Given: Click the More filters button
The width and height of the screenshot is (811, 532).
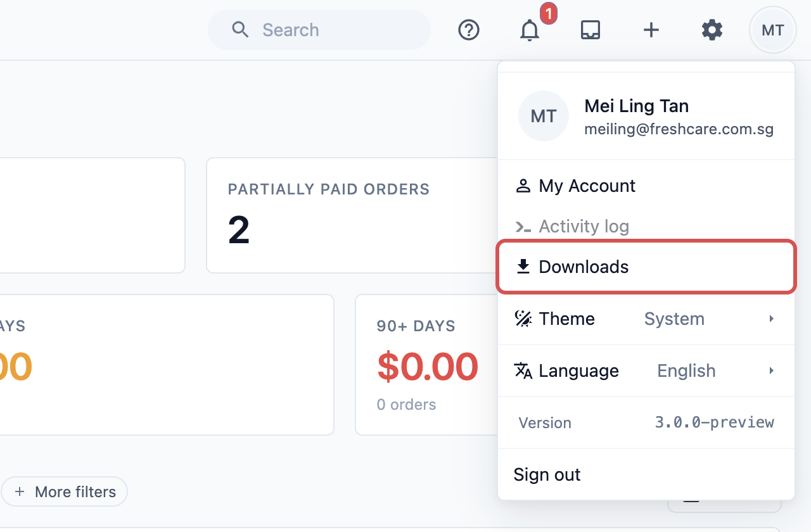Looking at the screenshot, I should click(65, 491).
